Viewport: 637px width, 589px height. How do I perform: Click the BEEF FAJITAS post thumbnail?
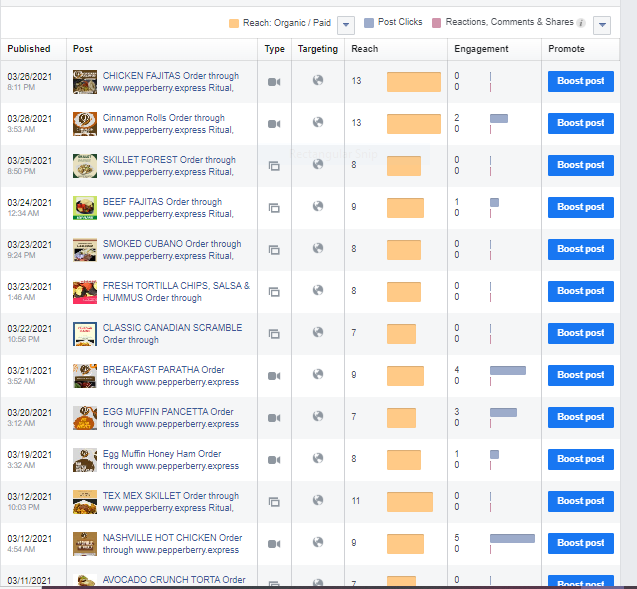(x=85, y=208)
